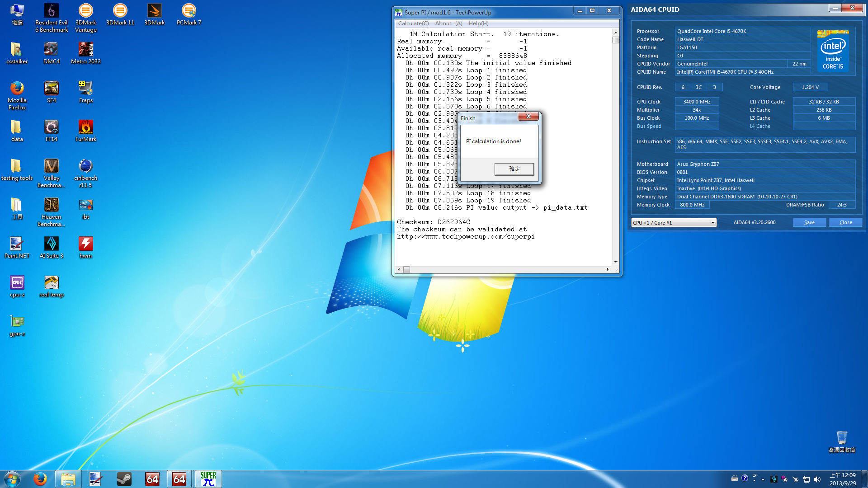Screen dimensions: 868x488
Task: Expand the CPU #1 / Core #1 dropdown
Action: coord(713,223)
